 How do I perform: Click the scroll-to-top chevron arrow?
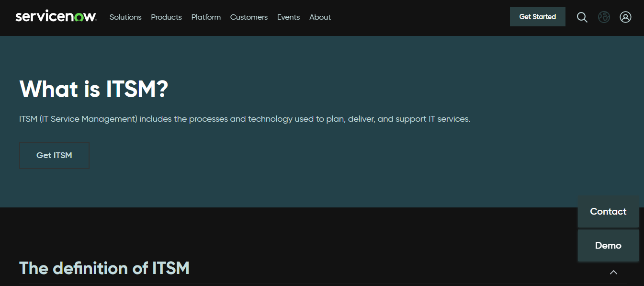[x=613, y=272]
